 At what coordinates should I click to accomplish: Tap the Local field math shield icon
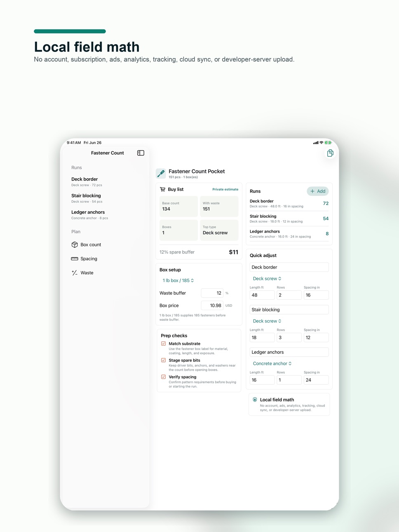pos(255,400)
